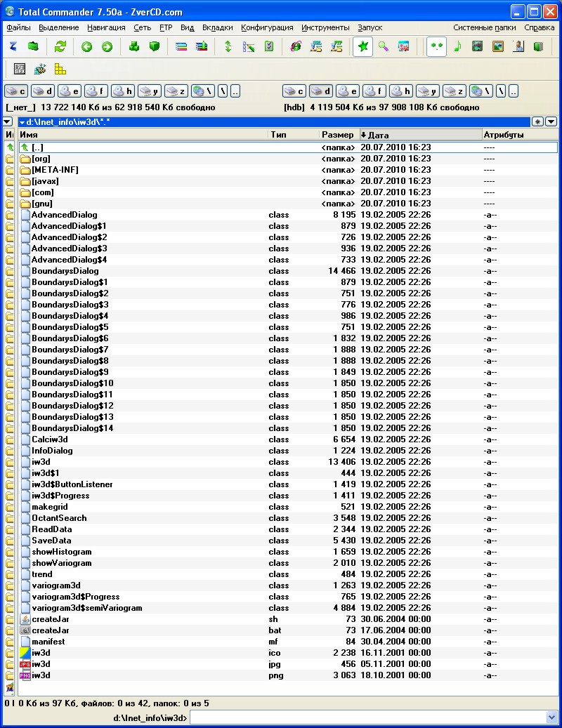The height and width of the screenshot is (728, 562).
Task: Click the green double vertical arrow icon
Action: click(228, 46)
